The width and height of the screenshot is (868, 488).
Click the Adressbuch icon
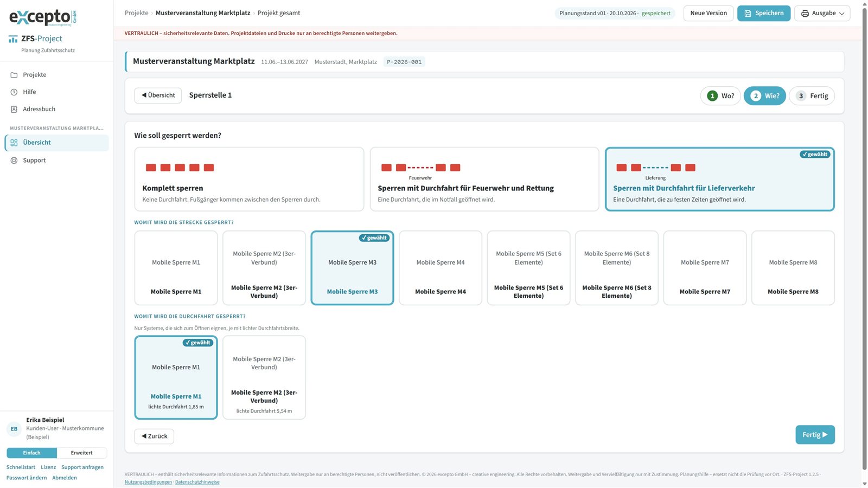pos(14,109)
